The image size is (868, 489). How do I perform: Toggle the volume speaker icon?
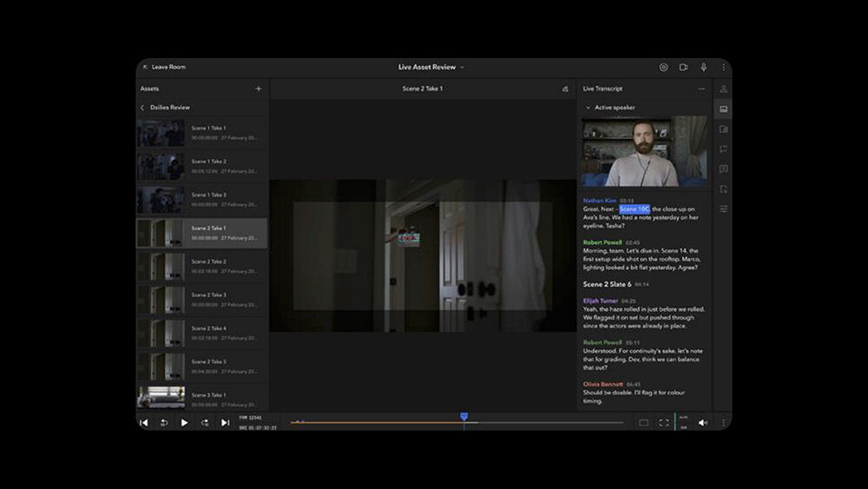click(x=703, y=423)
